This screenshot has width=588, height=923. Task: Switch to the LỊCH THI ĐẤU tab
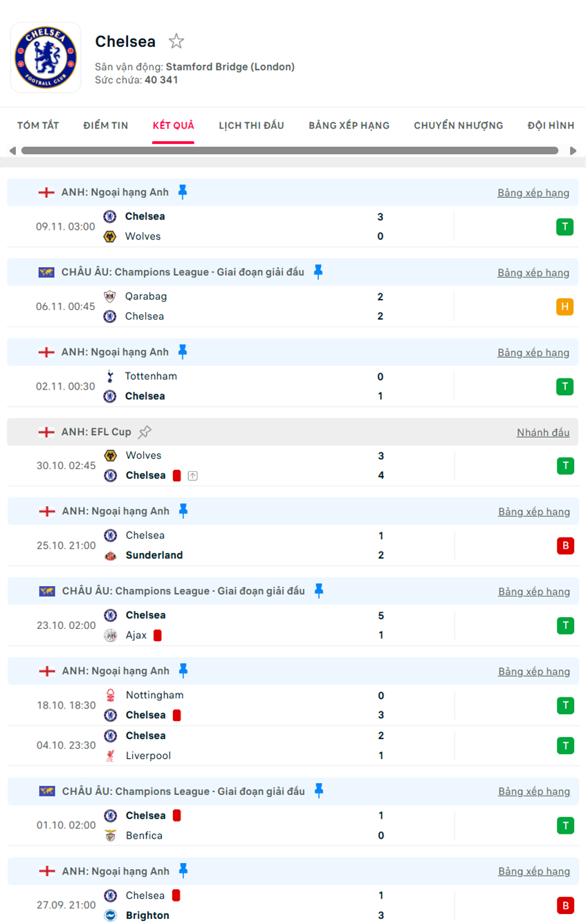251,125
